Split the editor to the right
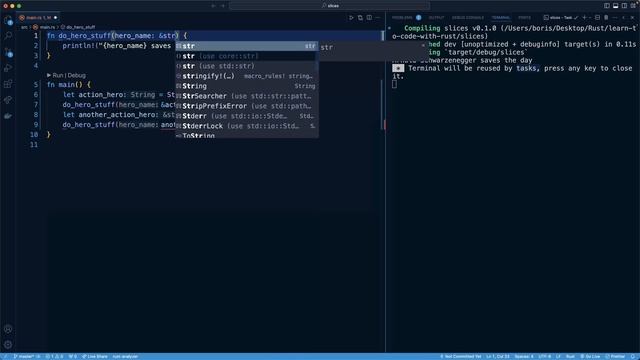640x360 pixels. 369,18
